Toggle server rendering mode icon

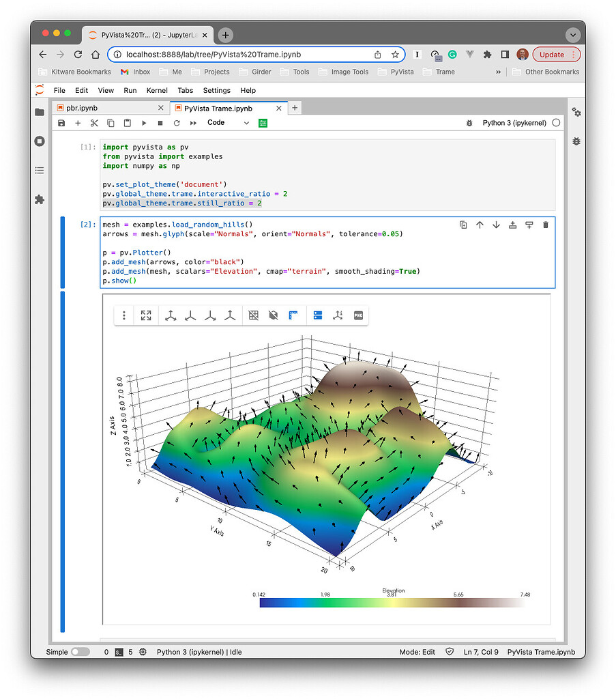[x=318, y=315]
